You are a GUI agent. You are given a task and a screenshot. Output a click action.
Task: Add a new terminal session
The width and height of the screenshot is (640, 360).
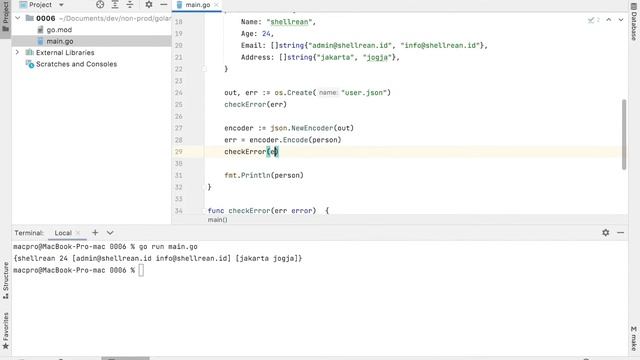pyautogui.click(x=95, y=232)
